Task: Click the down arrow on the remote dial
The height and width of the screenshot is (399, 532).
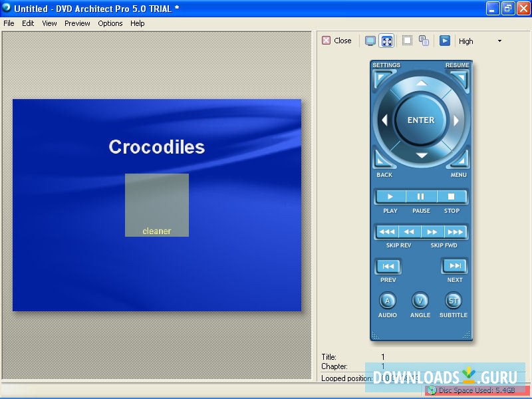Action: click(x=421, y=156)
